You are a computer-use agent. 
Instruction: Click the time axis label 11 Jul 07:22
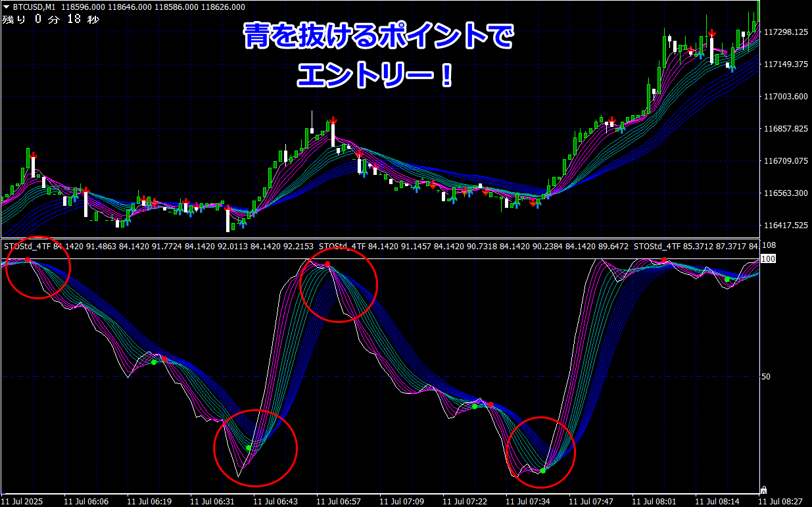coord(465,502)
